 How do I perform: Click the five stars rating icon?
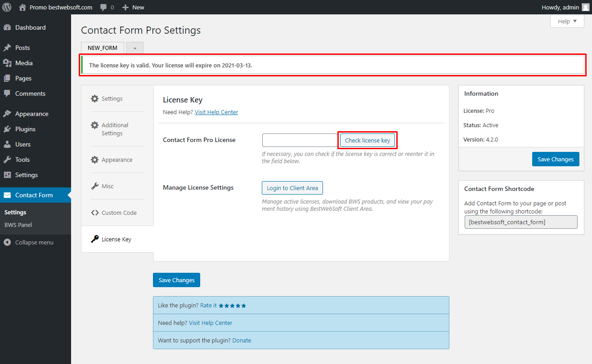(233, 306)
